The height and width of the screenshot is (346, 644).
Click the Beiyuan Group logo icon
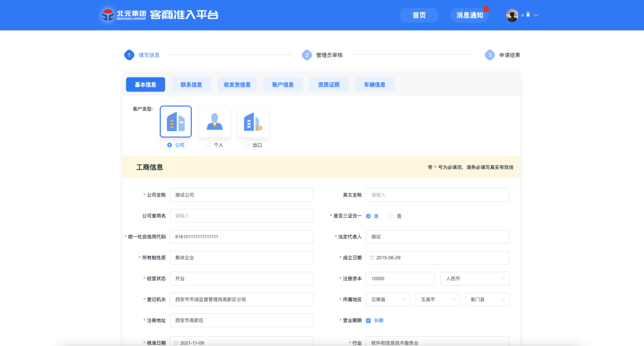point(108,15)
